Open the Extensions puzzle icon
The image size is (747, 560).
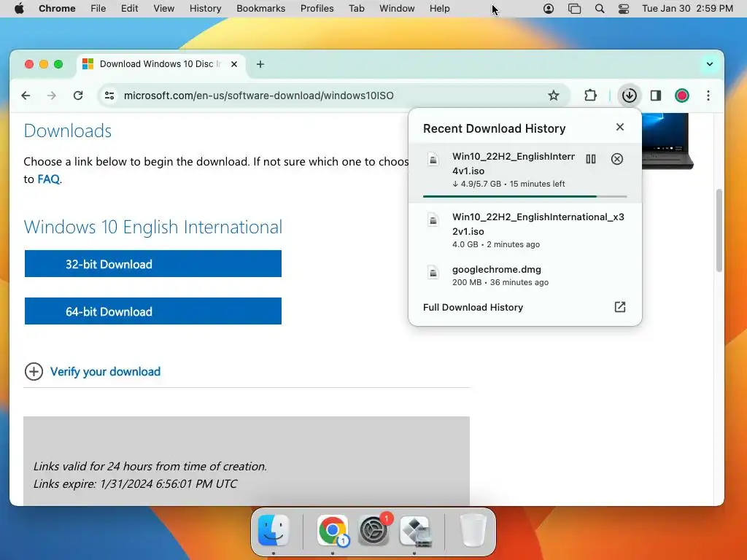[x=590, y=96]
